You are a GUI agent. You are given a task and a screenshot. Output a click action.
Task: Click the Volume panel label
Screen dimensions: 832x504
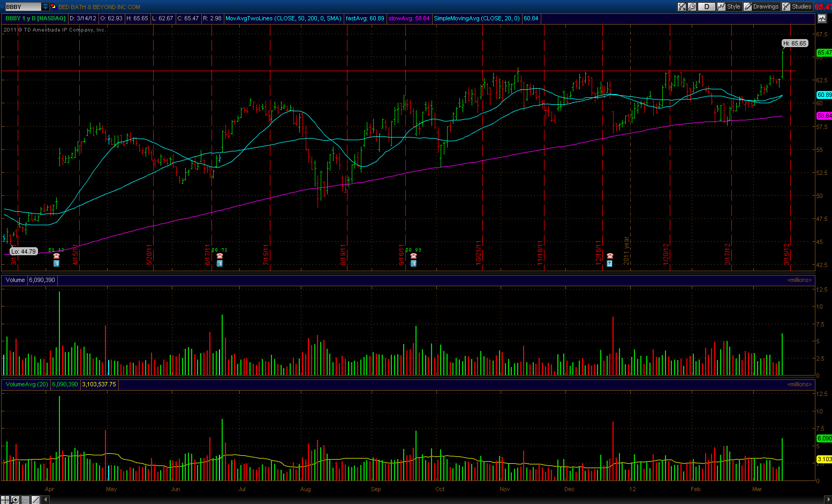[15, 280]
